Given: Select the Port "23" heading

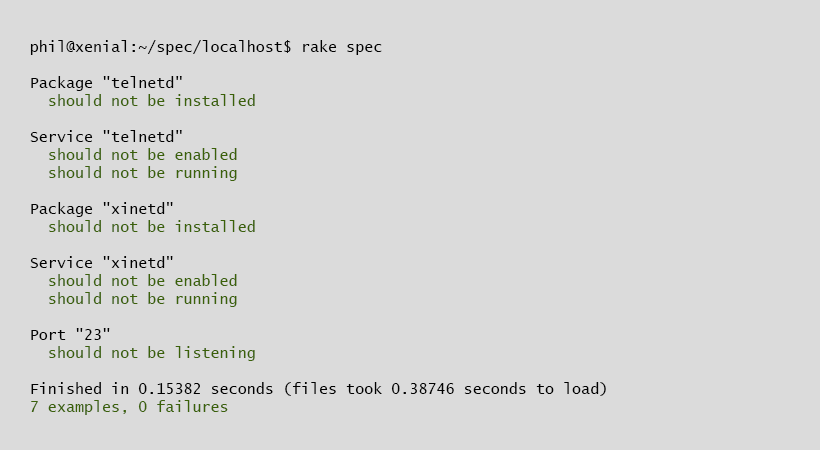Looking at the screenshot, I should pyautogui.click(x=70, y=335).
